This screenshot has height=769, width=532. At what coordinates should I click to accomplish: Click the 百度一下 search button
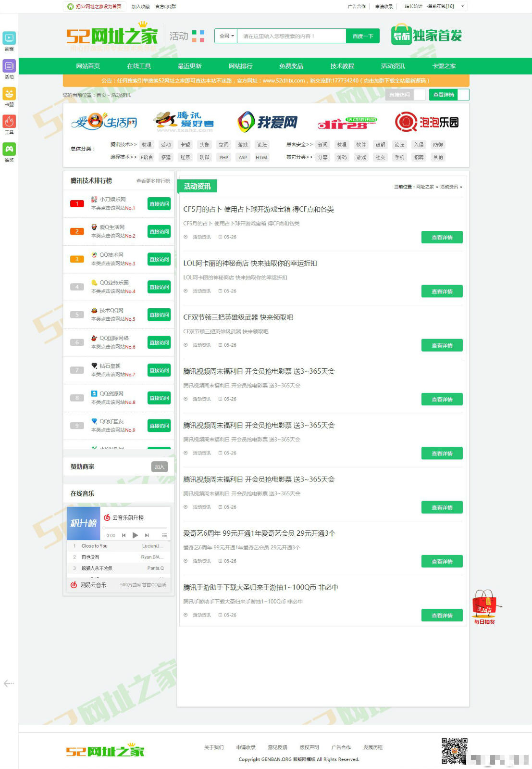coord(363,36)
